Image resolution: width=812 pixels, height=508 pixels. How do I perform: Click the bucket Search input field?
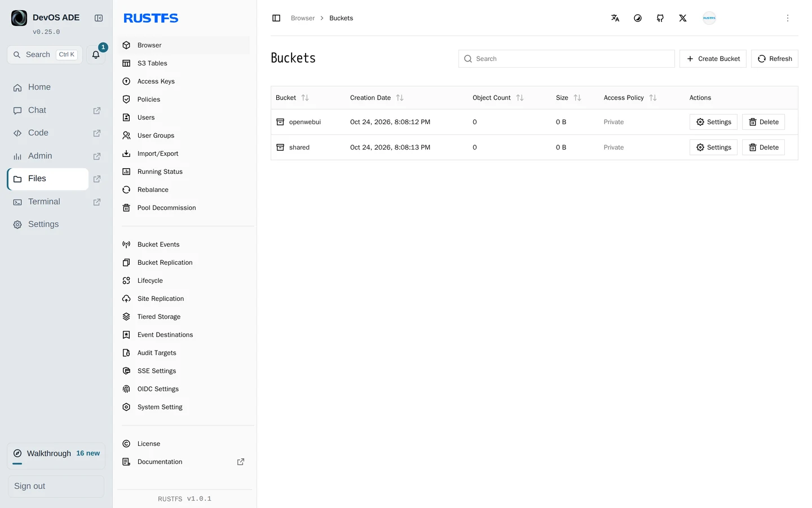point(567,59)
